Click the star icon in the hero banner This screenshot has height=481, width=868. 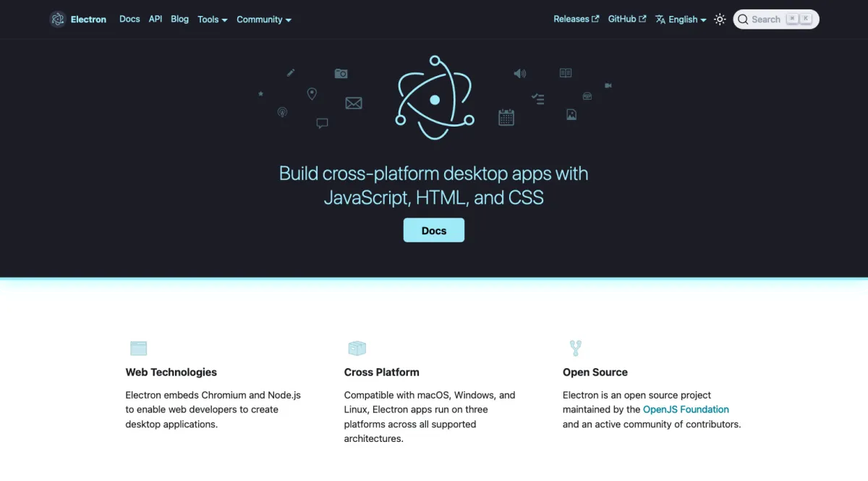pos(260,94)
